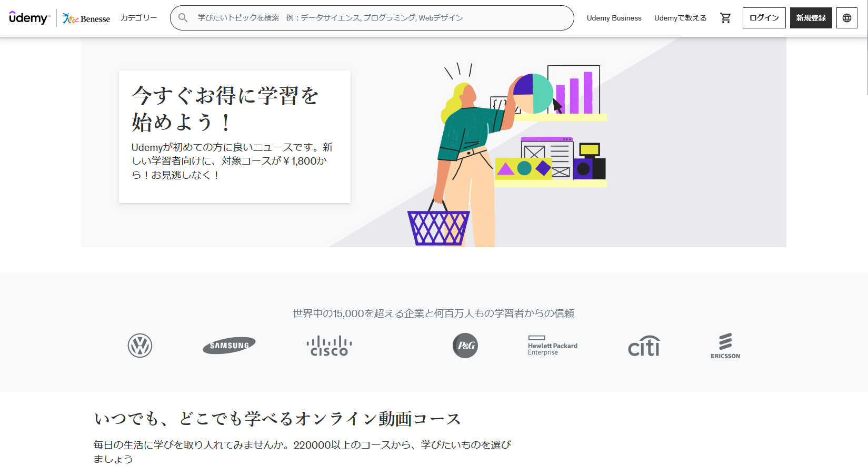
Task: Click the 新規登録 button
Action: (x=811, y=18)
